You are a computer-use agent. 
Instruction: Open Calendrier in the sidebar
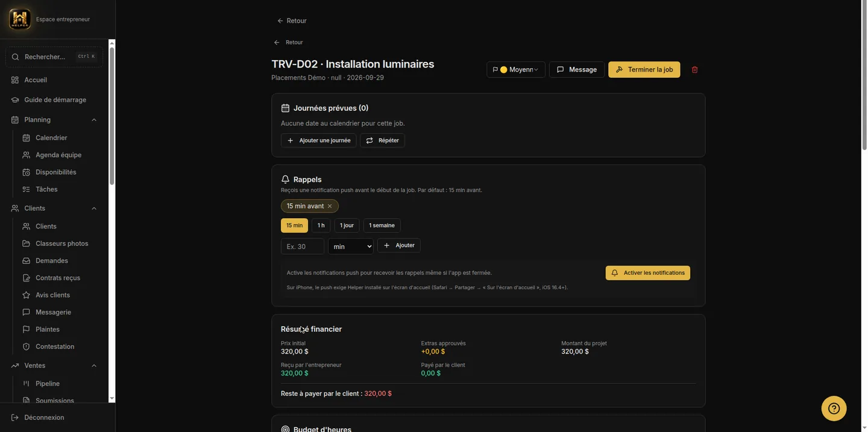(51, 138)
